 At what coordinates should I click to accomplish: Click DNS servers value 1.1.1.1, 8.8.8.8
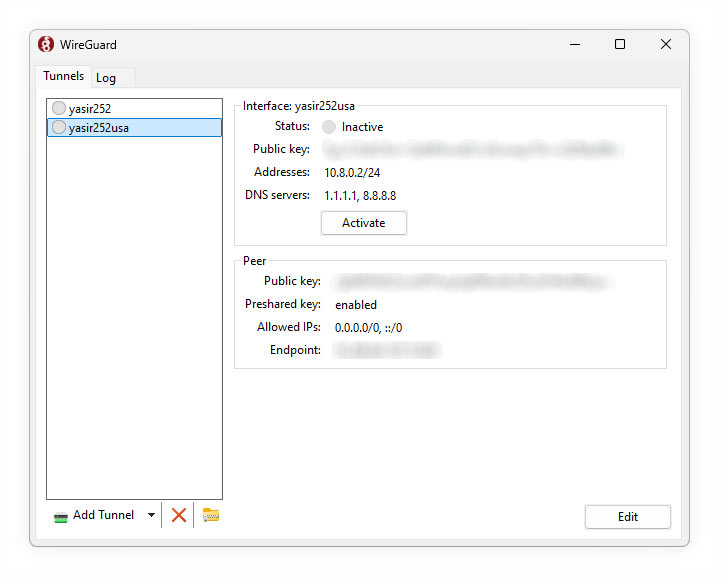[360, 196]
